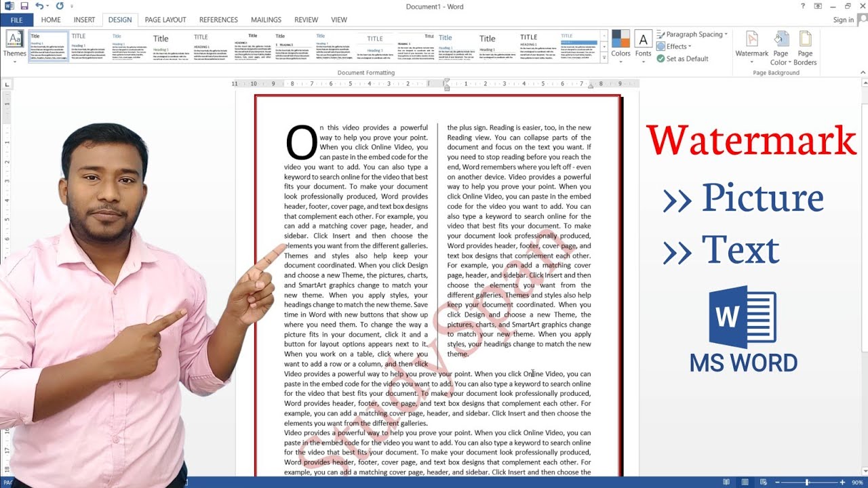
Task: Open the FILE tab
Action: pyautogui.click(x=17, y=20)
